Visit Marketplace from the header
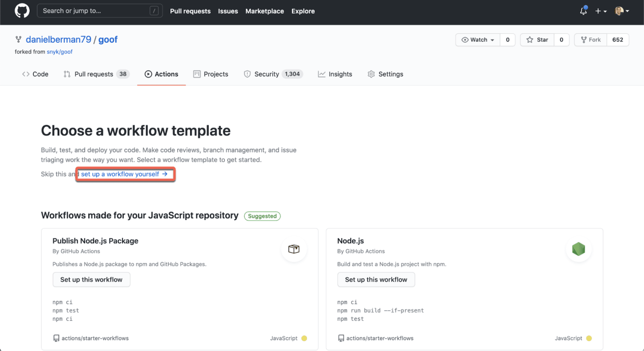Image resolution: width=644 pixels, height=351 pixels. point(265,11)
